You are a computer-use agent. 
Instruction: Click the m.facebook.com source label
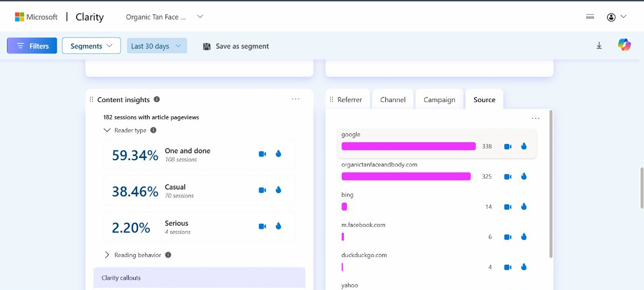coord(363,225)
